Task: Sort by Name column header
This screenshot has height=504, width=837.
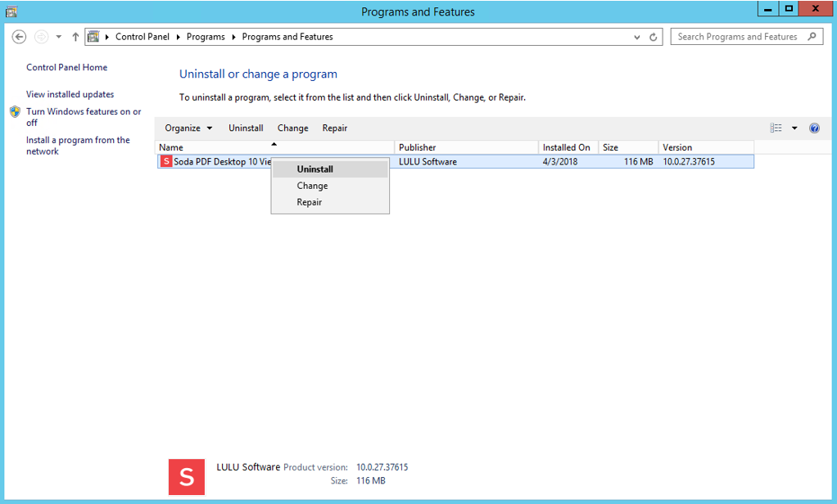Action: tap(274, 147)
